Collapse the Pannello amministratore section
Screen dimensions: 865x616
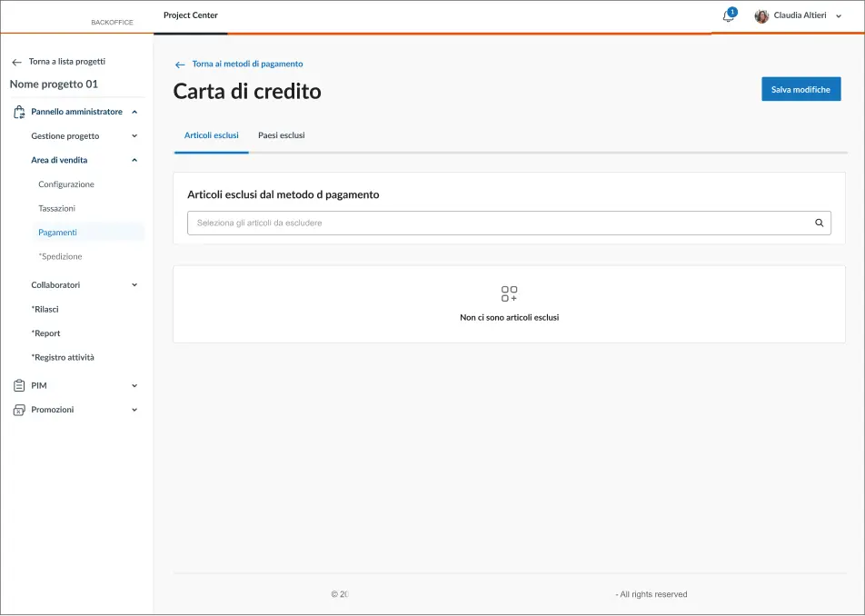pos(134,112)
